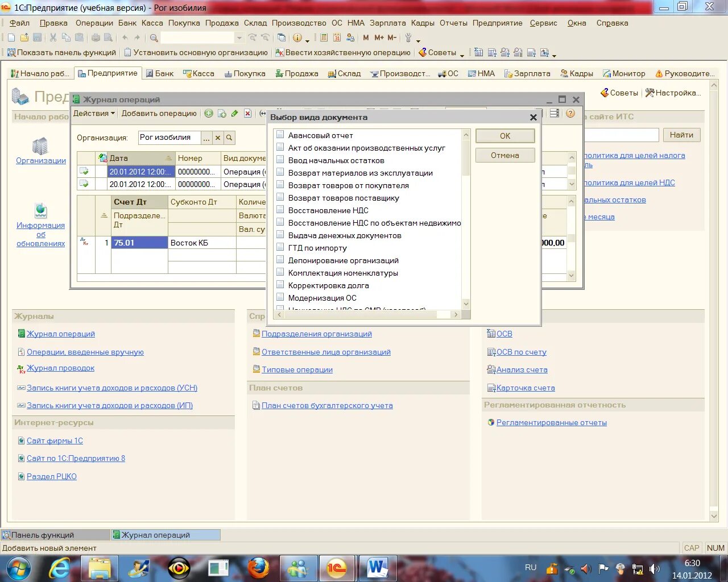The width and height of the screenshot is (728, 582).
Task: Click 'Добавить операцию' in the journal toolbar
Action: [x=159, y=113]
